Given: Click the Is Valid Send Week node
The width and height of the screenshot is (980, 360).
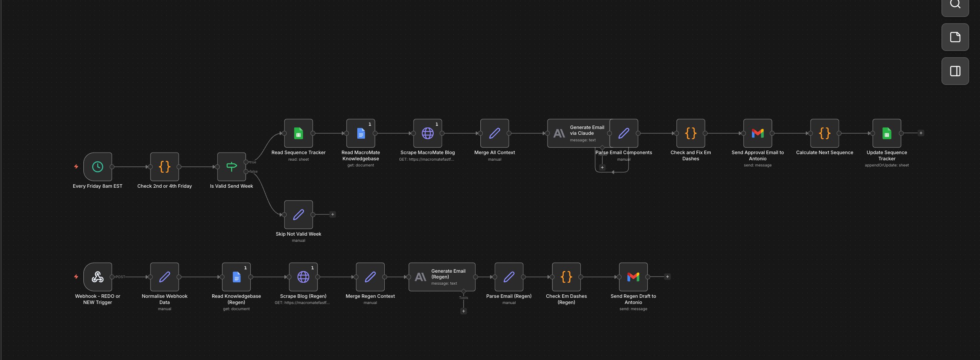Looking at the screenshot, I should click(231, 167).
